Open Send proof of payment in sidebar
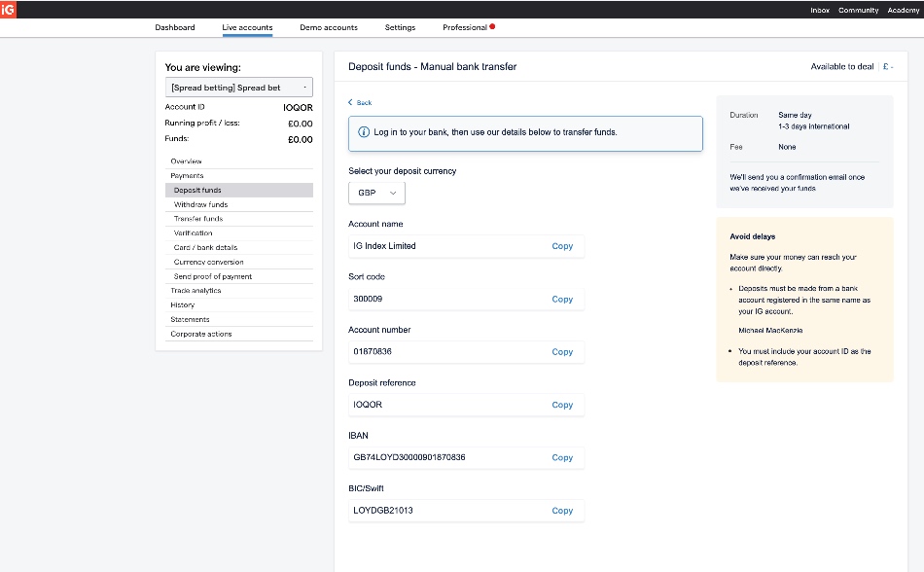 (x=238, y=276)
